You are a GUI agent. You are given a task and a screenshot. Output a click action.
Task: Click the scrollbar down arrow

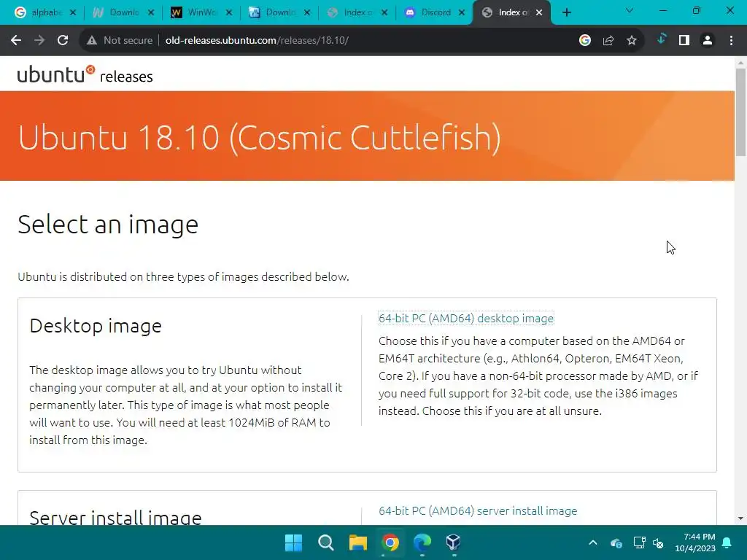pyautogui.click(x=740, y=518)
